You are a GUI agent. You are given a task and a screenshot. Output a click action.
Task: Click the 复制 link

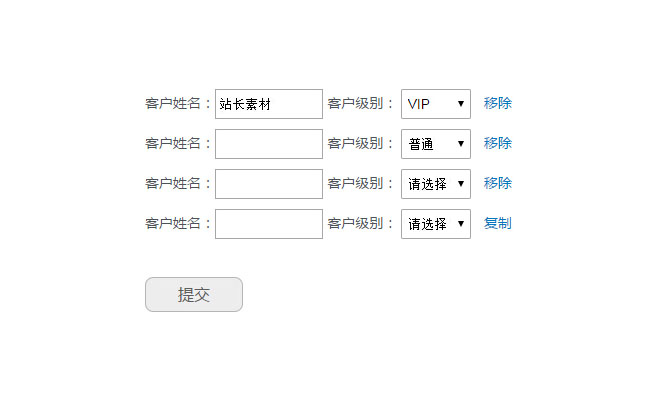coord(498,223)
